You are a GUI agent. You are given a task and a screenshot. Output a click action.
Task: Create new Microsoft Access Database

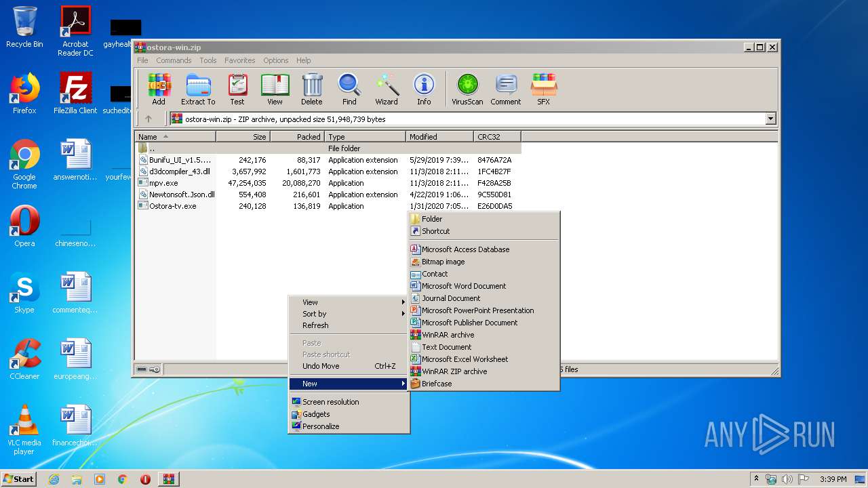click(484, 249)
